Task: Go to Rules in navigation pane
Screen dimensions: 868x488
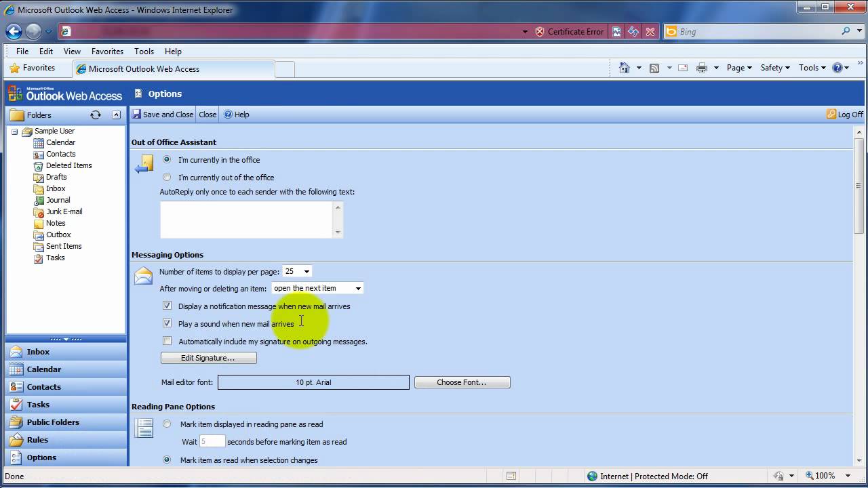Action: pos(66,440)
